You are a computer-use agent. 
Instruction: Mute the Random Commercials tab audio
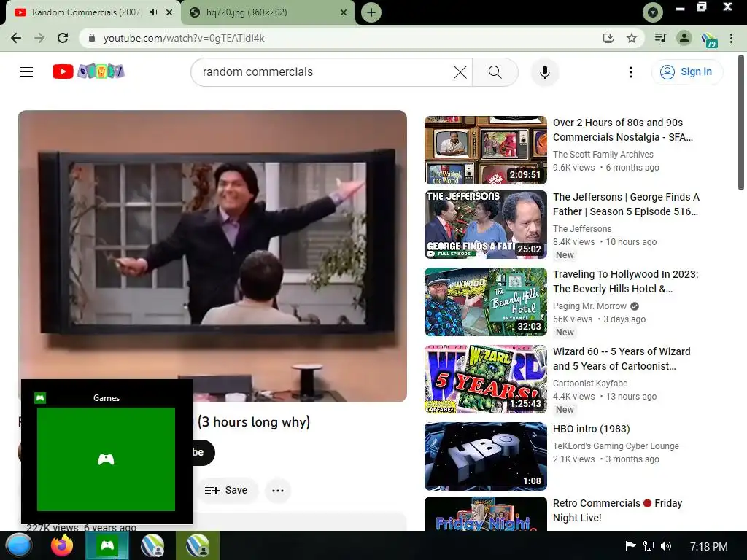153,12
